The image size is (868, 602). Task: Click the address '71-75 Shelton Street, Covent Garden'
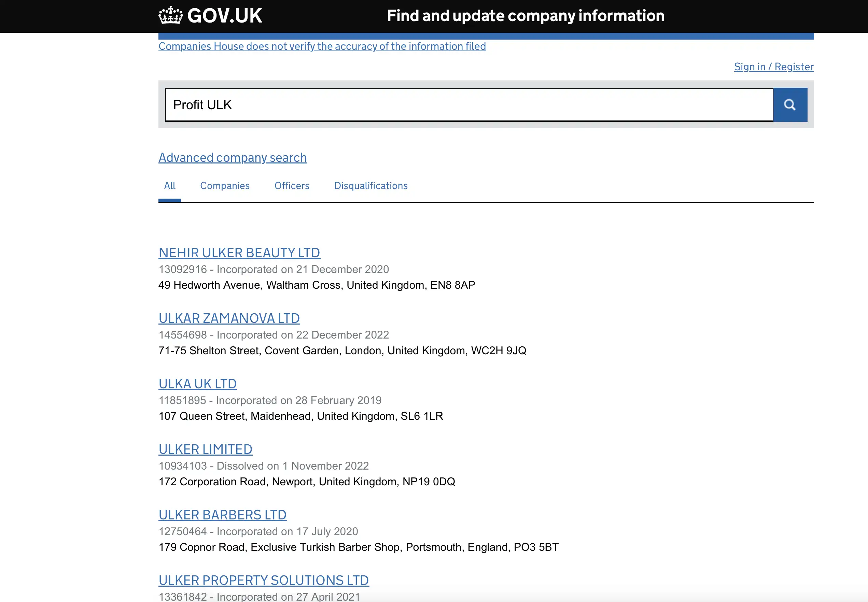pos(248,351)
